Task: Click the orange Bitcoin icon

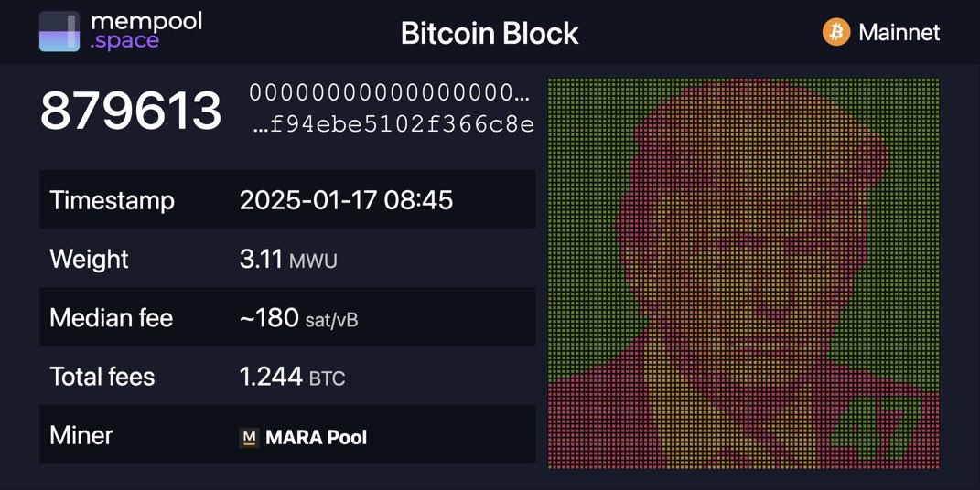Action: tap(836, 33)
